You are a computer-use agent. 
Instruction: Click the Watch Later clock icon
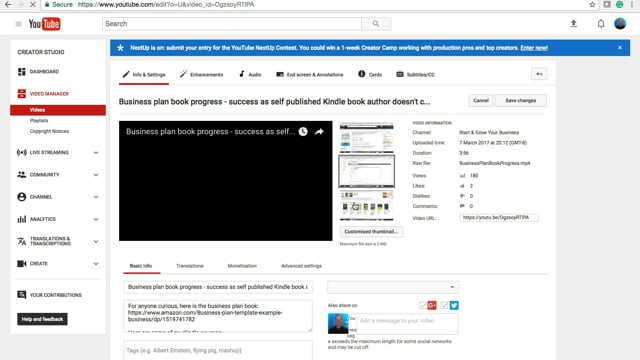point(303,131)
